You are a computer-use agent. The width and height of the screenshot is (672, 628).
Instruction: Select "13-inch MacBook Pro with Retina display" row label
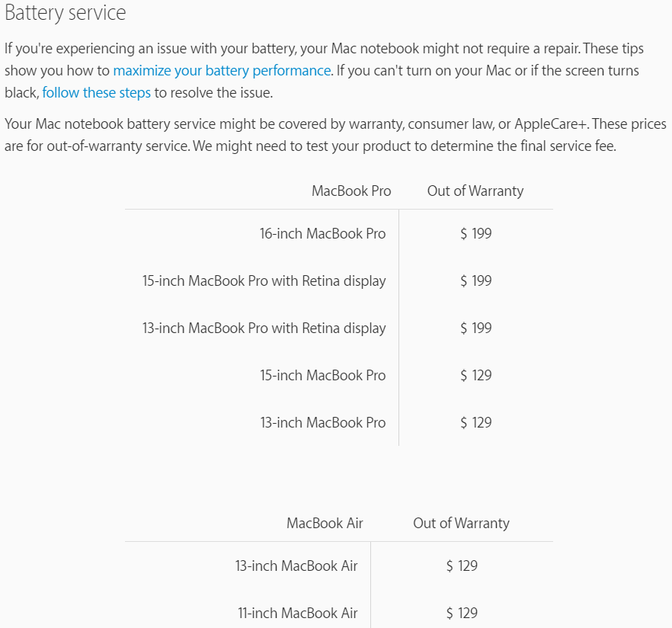pyautogui.click(x=264, y=328)
